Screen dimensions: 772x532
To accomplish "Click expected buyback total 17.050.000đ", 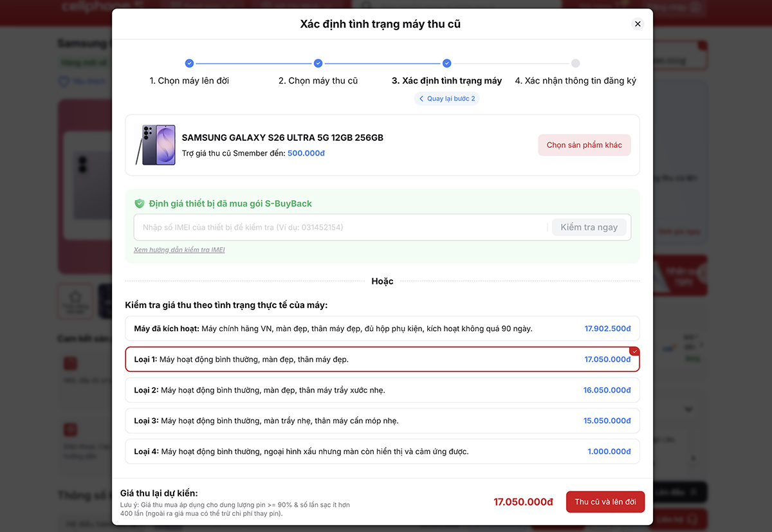I will click(523, 502).
